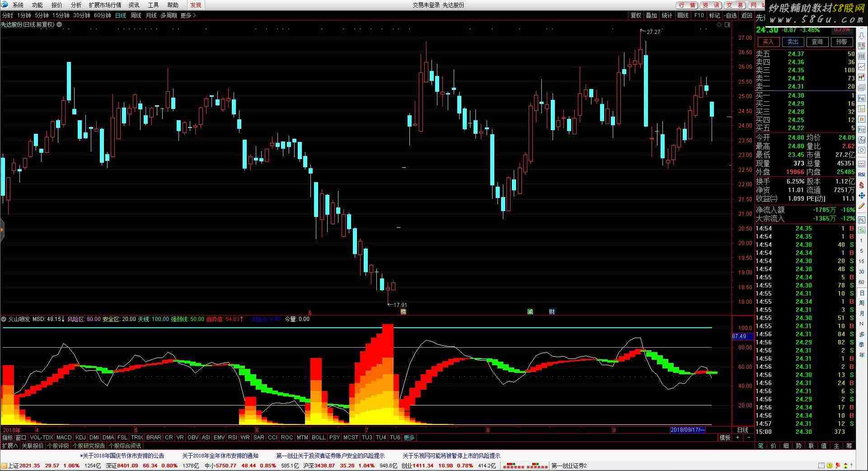Click the red flag icon in bottom-right tray
This screenshot has width=868, height=471.
837,466
